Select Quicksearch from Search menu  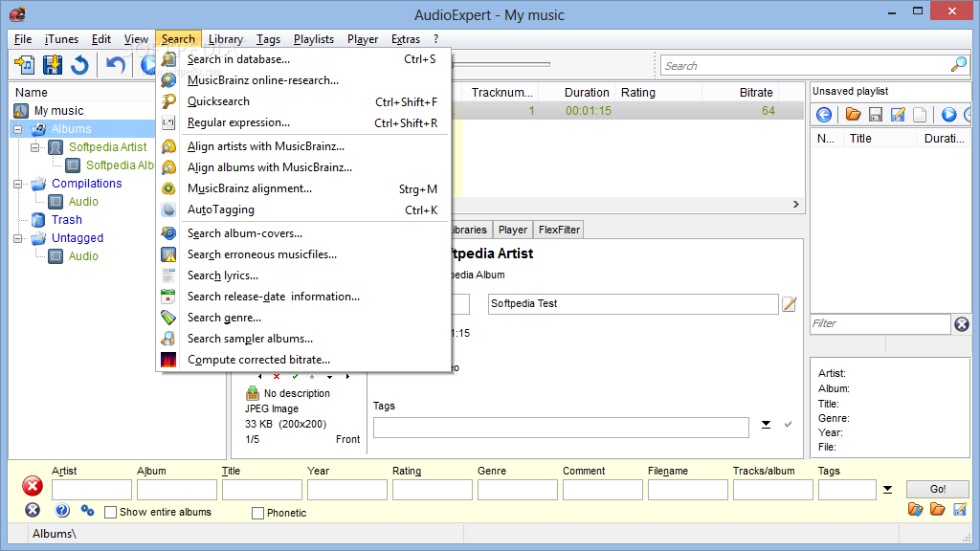click(x=303, y=101)
